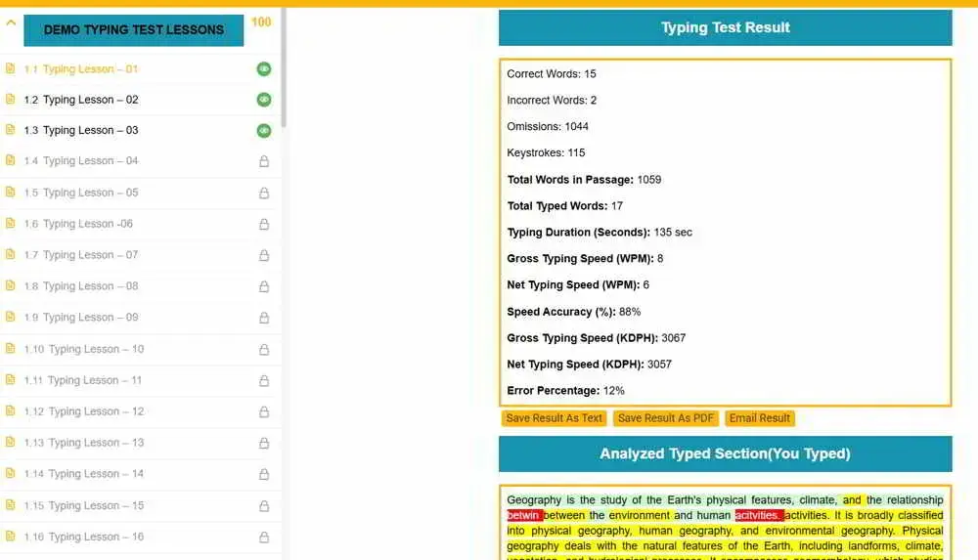Click the lock icon on Typing Lesson – 07
The image size is (978, 560).
(264, 255)
